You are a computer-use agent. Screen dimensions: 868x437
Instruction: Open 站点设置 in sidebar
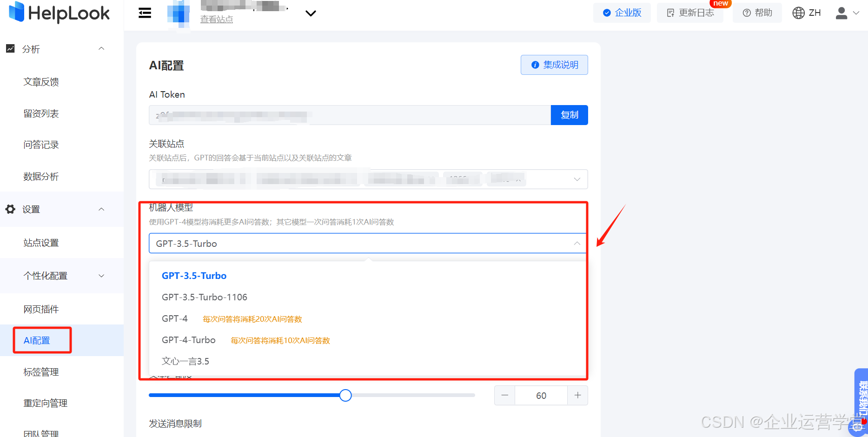pos(41,243)
